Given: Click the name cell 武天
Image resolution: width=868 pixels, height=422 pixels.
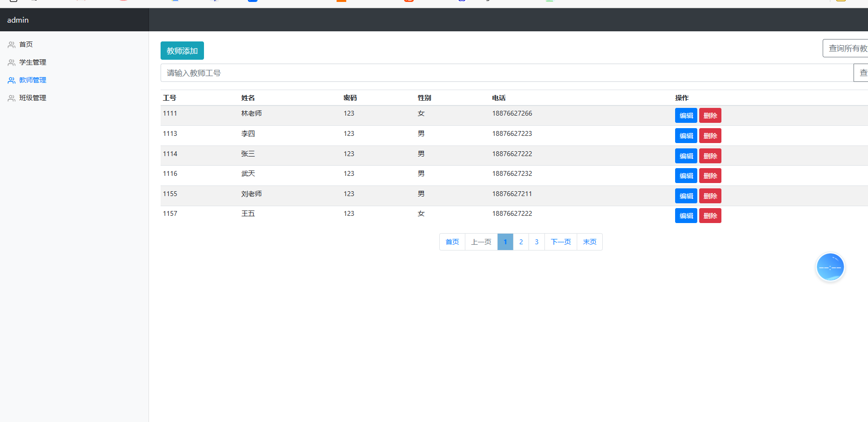Looking at the screenshot, I should [x=248, y=173].
